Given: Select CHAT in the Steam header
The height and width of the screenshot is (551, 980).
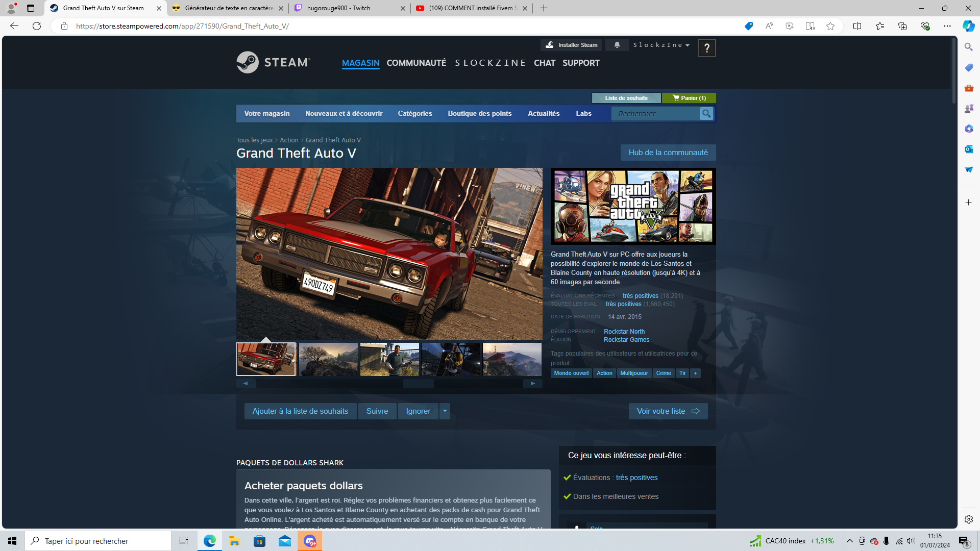Looking at the screenshot, I should [x=545, y=63].
